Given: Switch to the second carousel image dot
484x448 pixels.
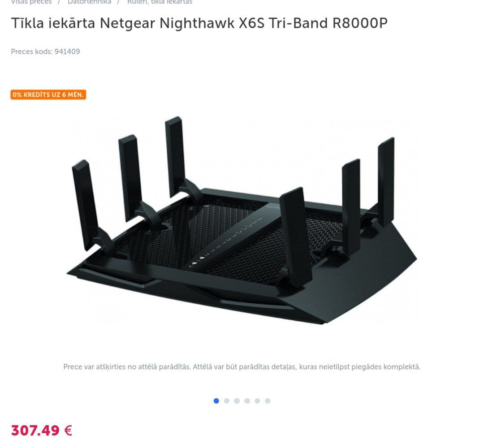Looking at the screenshot, I should pos(227,401).
